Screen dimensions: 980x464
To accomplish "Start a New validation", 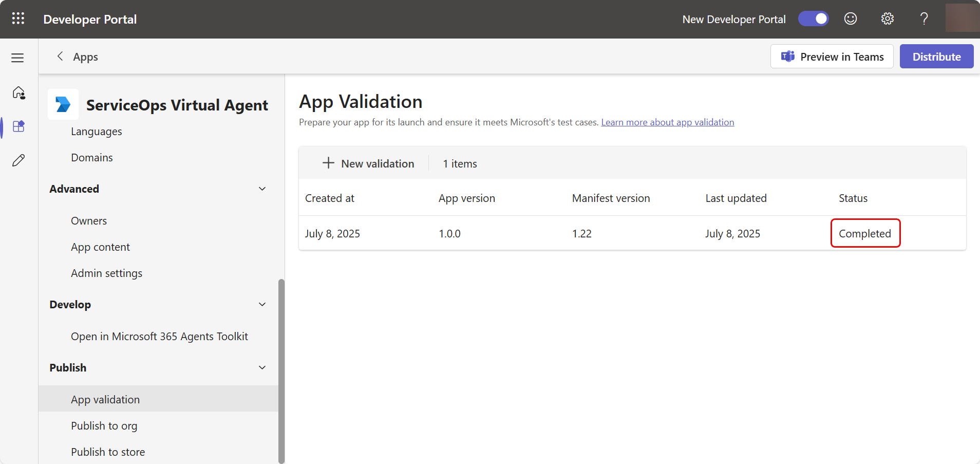I will (368, 163).
